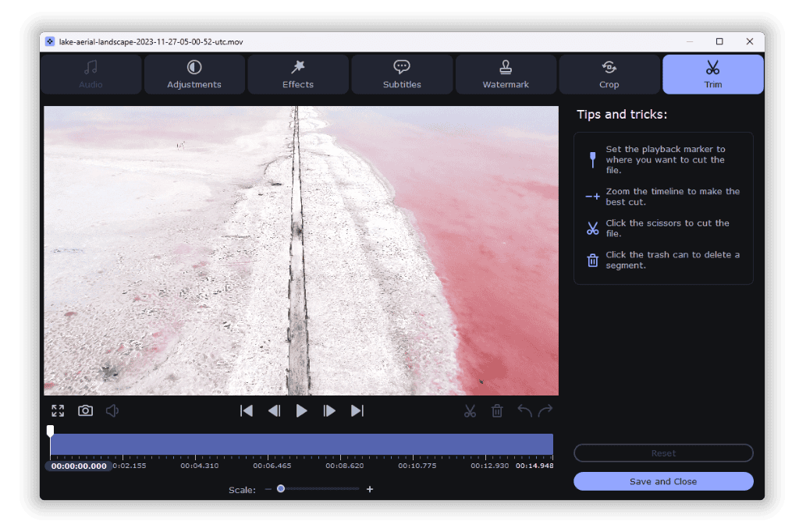Switch to the Effects tab
799x532 pixels.
(298, 74)
